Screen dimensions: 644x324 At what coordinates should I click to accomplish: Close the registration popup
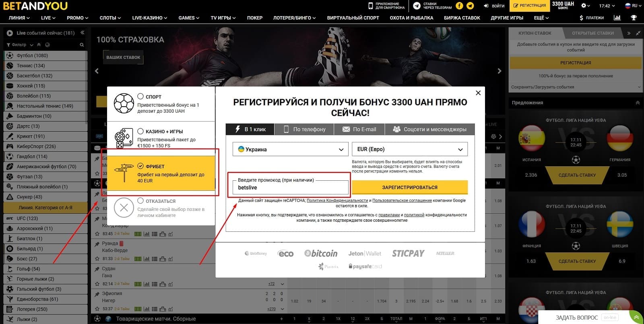[478, 93]
